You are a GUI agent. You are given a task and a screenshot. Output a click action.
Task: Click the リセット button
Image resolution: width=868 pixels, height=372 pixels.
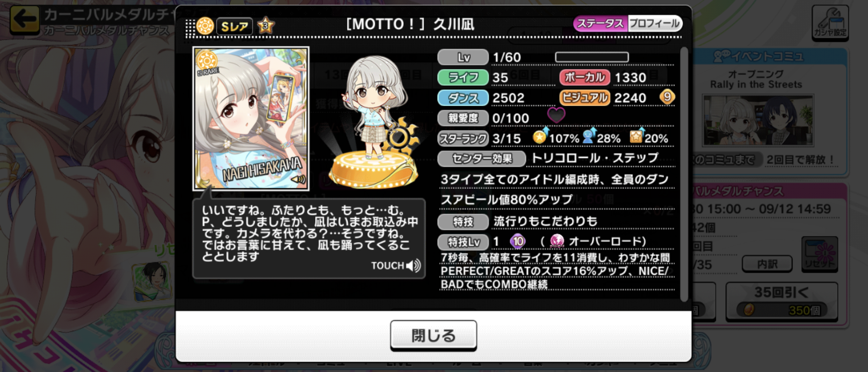[x=819, y=254]
